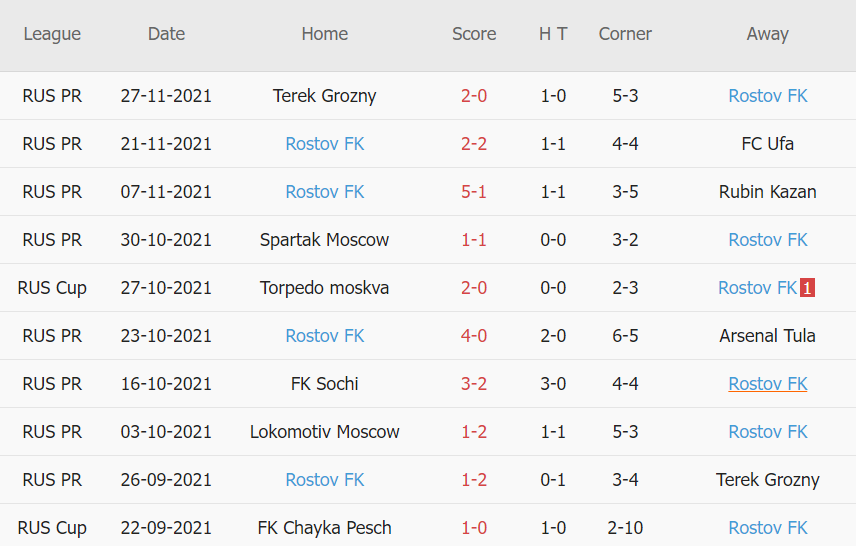Select the 2-2 score versus FC Ufa
The height and width of the screenshot is (546, 856).
tap(474, 144)
